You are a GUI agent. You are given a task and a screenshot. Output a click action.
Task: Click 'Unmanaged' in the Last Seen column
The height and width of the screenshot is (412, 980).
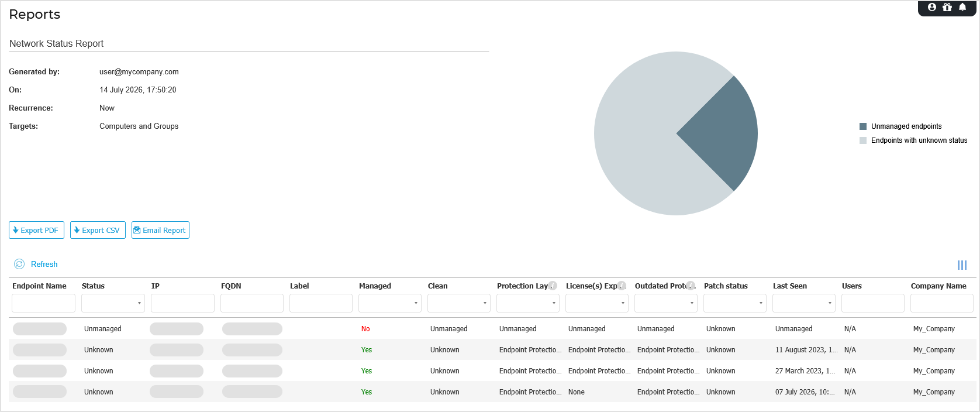coord(794,329)
